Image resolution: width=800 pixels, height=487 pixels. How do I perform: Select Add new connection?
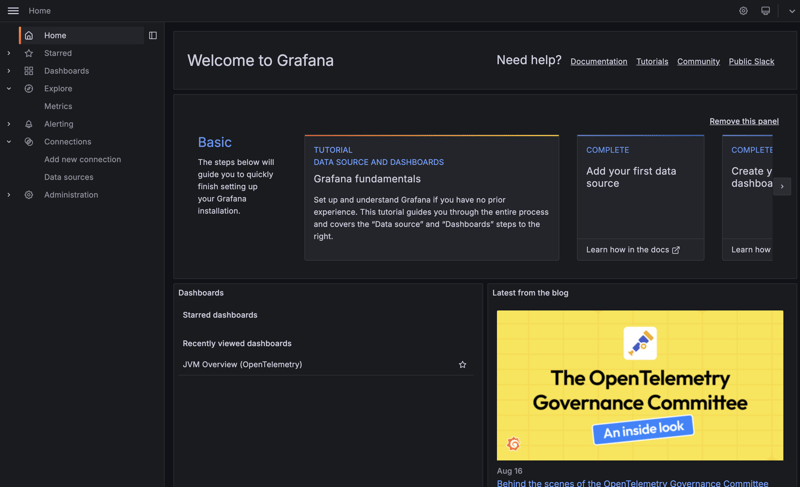click(82, 160)
